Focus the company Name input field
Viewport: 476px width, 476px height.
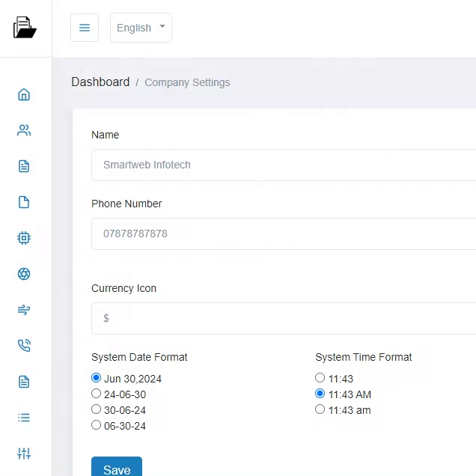click(x=283, y=165)
